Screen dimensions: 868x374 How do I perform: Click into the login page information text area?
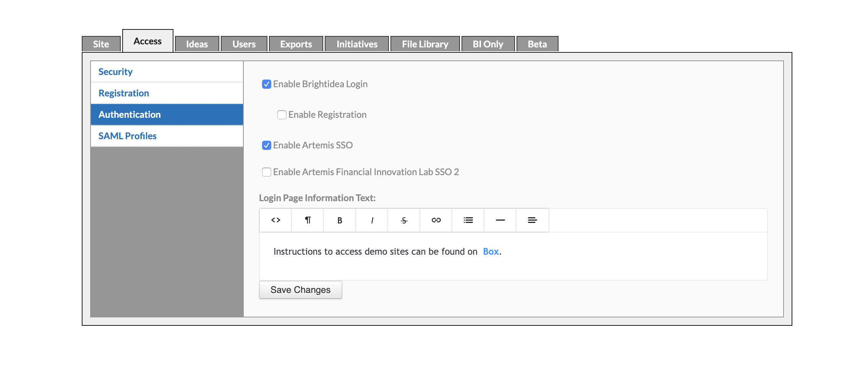coord(513,256)
